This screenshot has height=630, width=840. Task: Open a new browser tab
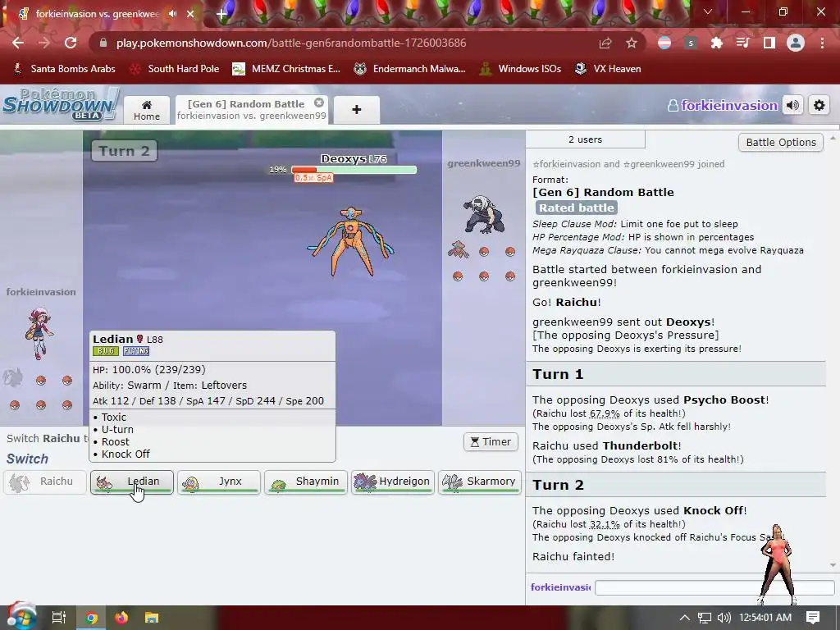pos(221,14)
